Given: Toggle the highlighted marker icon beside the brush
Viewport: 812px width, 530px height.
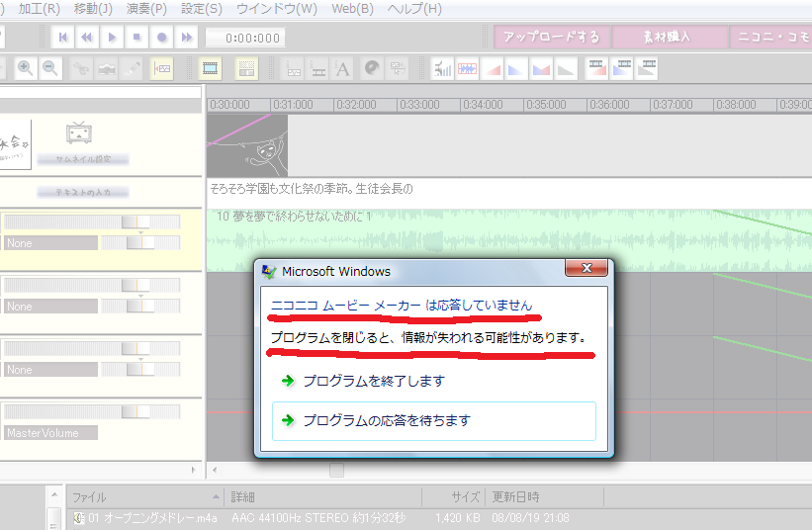Looking at the screenshot, I should 161,68.
